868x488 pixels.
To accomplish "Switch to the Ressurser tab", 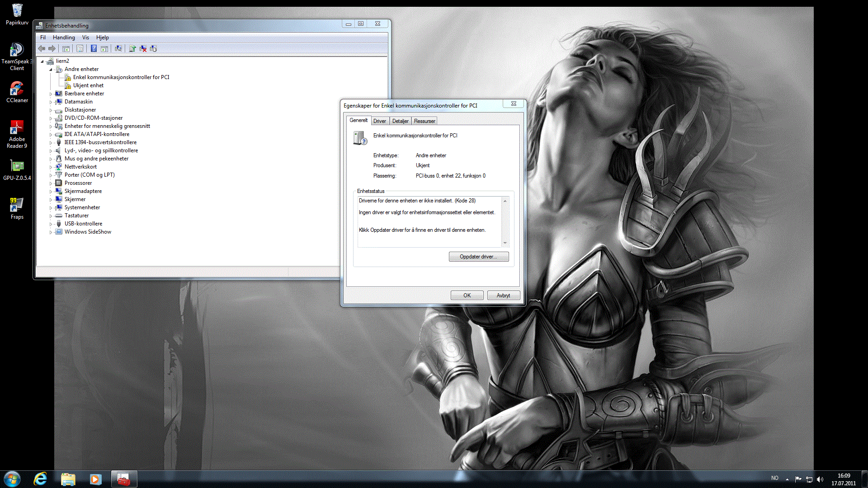I will click(x=425, y=121).
